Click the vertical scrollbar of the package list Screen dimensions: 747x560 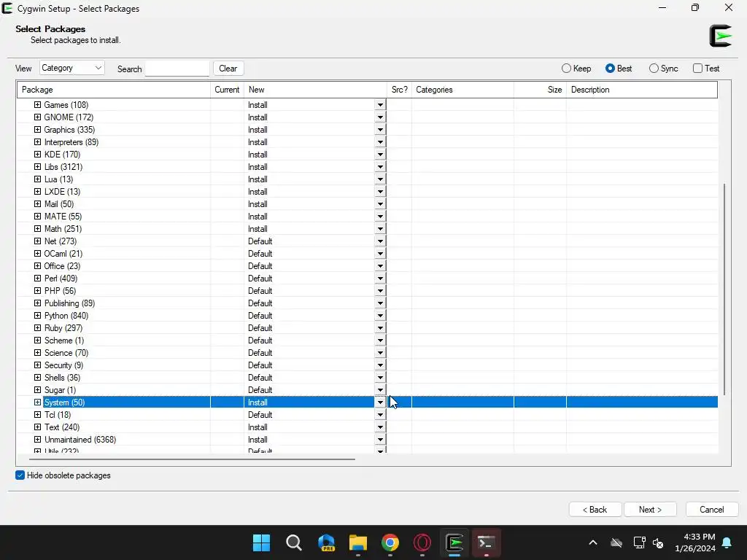(724, 289)
